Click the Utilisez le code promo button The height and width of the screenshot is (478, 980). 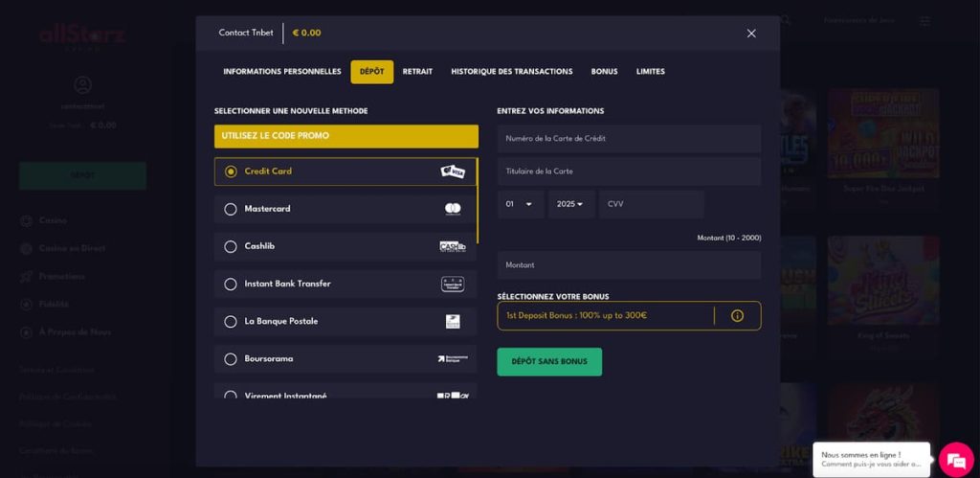pos(346,136)
